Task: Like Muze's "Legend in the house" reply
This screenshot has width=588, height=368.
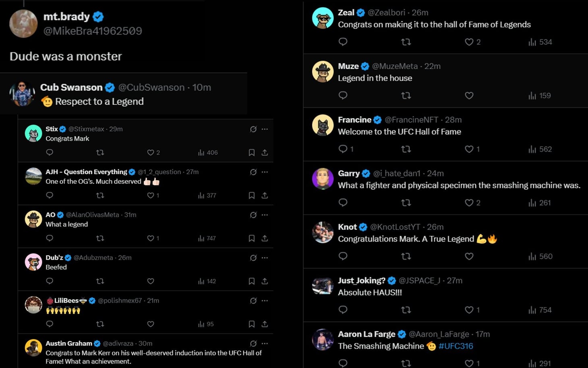Action: (469, 96)
